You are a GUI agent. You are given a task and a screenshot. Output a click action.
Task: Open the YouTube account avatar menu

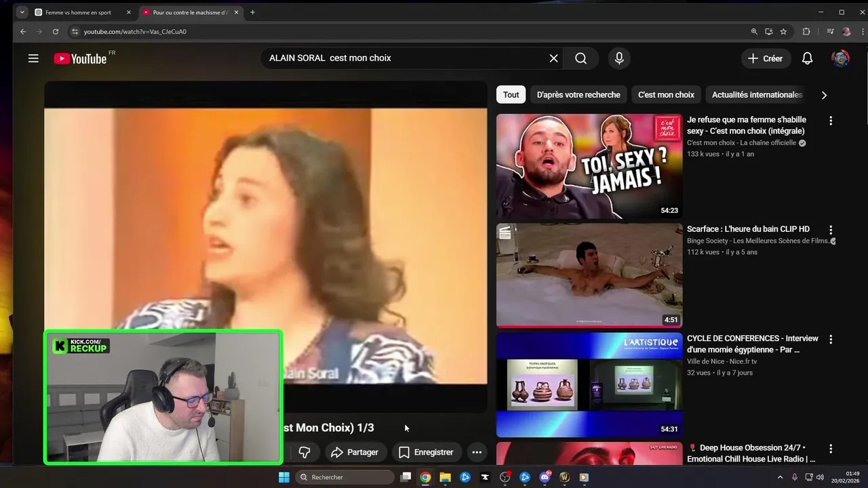[840, 58]
